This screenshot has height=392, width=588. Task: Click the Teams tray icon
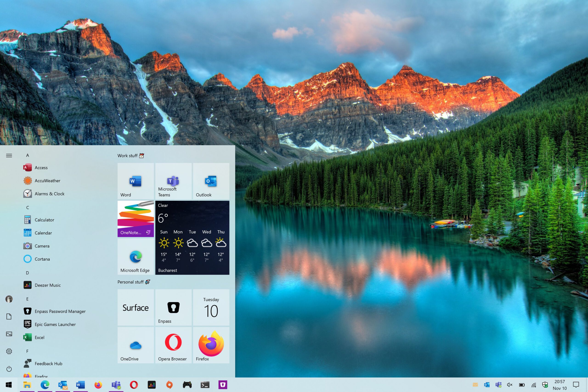[x=498, y=385]
